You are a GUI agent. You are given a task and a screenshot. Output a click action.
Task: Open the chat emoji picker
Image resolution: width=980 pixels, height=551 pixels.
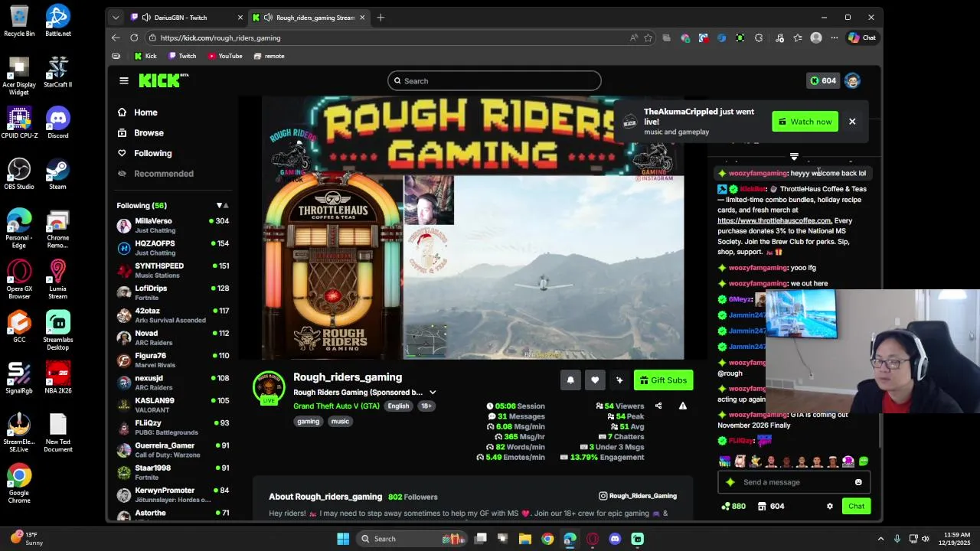858,482
